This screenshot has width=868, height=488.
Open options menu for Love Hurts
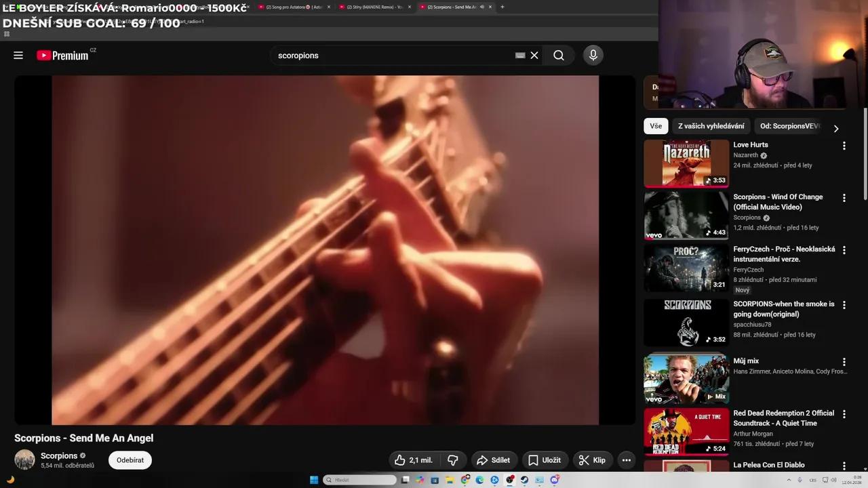coord(844,146)
